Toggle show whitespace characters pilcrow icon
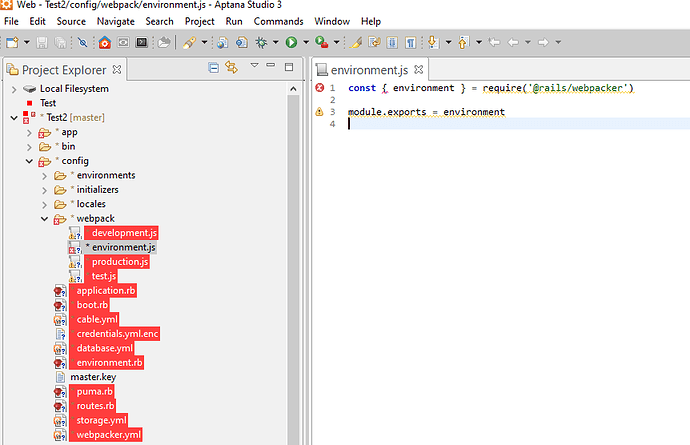 coord(411,42)
